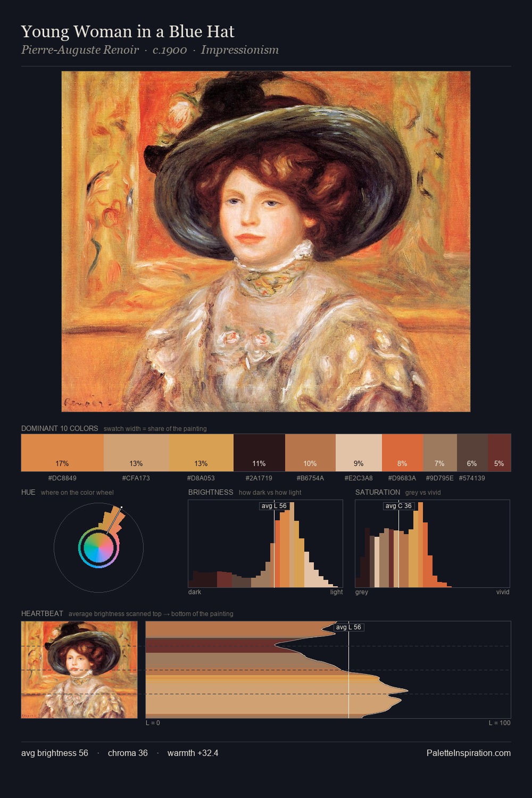The height and width of the screenshot is (798, 532).
Task: Click the 5% dark red swatch
Action: 499,453
